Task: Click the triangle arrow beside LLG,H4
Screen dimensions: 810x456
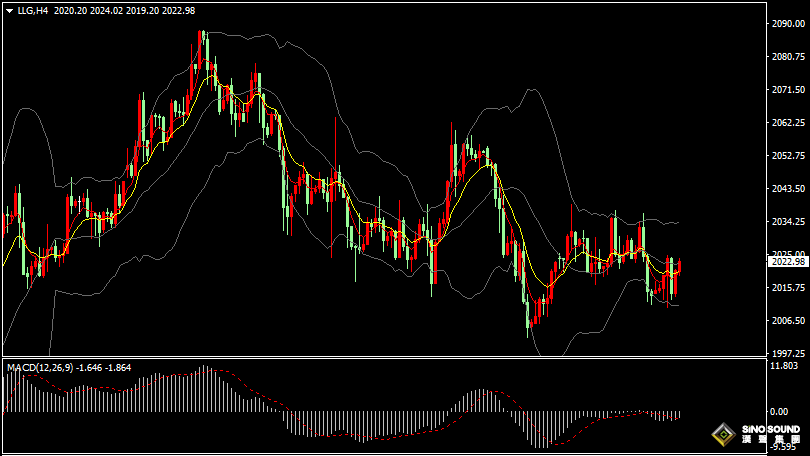Action: pos(9,10)
